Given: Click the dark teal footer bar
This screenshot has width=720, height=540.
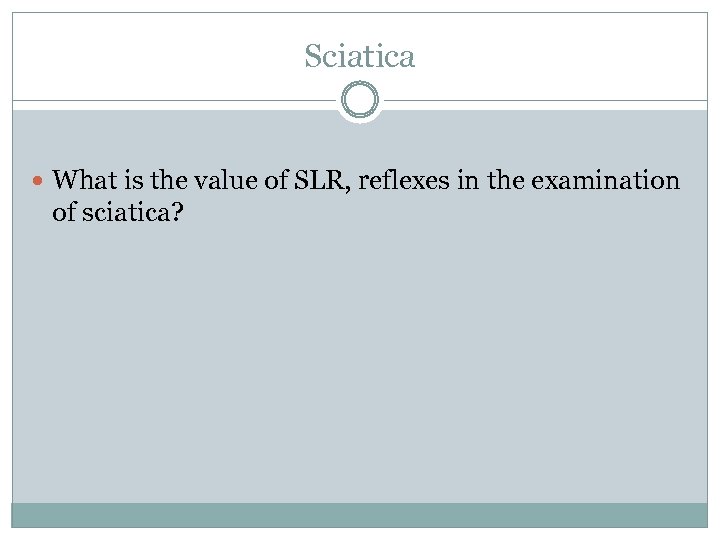Looking at the screenshot, I should click(x=360, y=514).
